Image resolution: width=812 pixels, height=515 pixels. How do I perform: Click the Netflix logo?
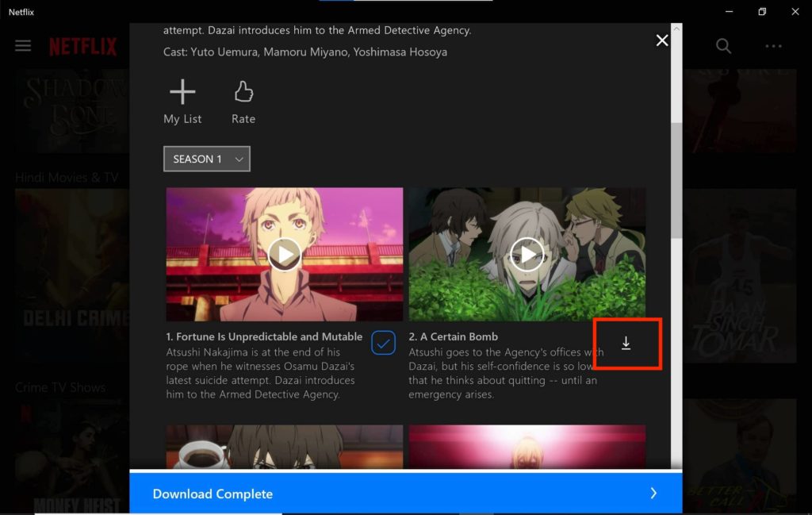pos(82,45)
